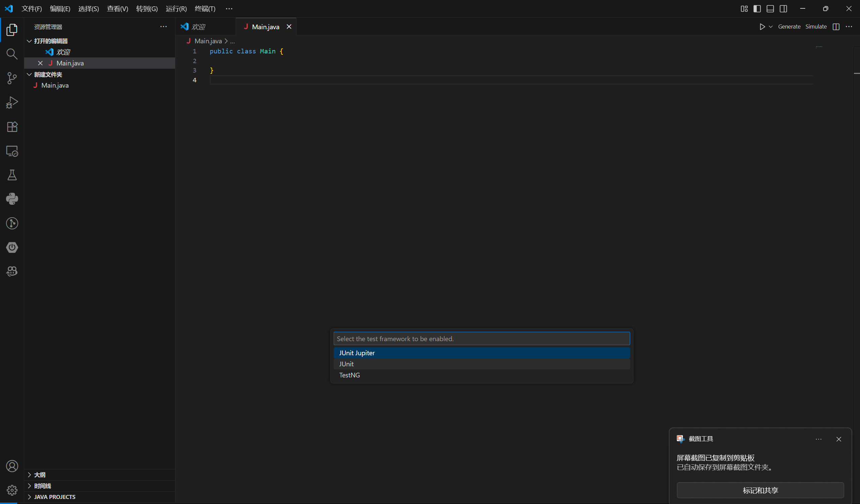
Task: Toggle bottom panel layout button
Action: [770, 9]
